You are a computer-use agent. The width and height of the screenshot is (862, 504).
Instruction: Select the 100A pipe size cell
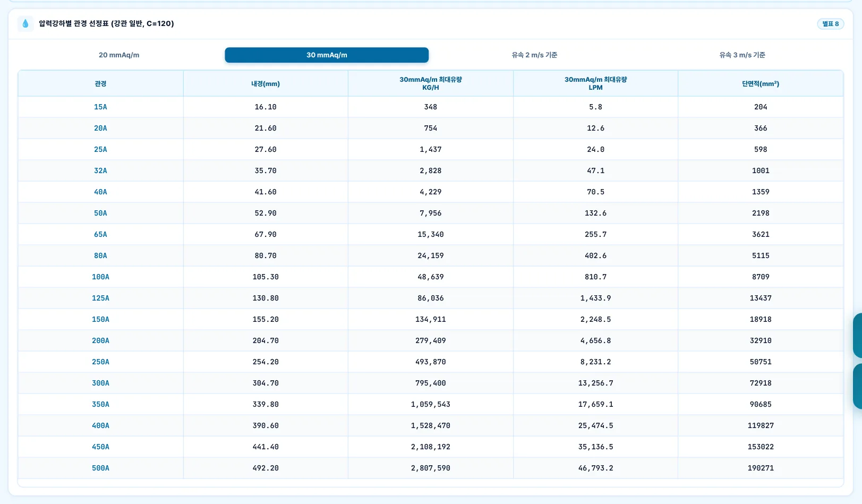100,277
